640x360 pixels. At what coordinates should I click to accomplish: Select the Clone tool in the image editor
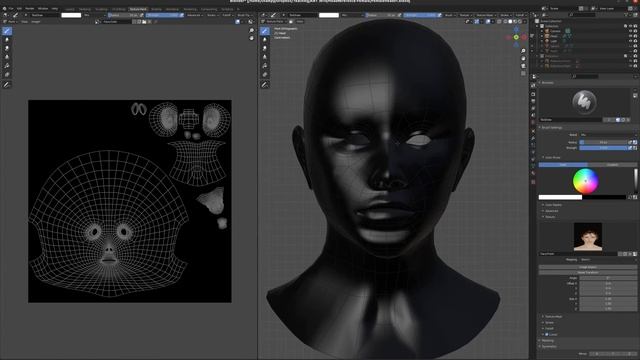point(7,57)
